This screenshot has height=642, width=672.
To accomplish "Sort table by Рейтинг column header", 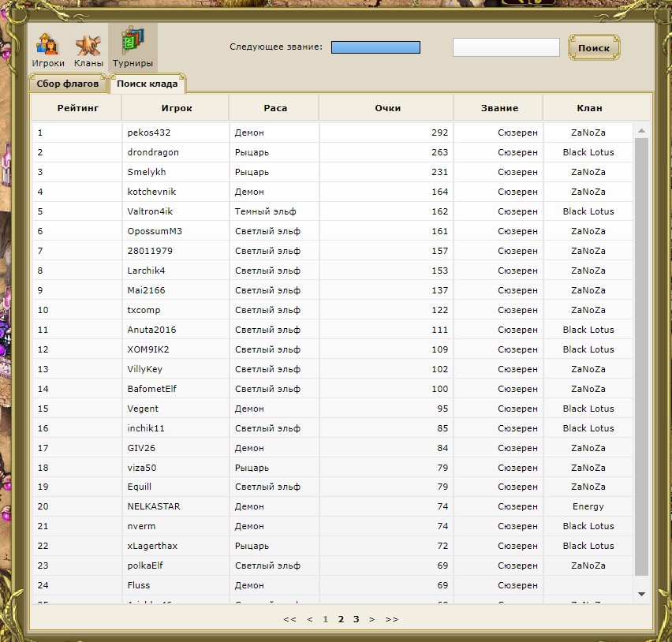I will tap(77, 108).
